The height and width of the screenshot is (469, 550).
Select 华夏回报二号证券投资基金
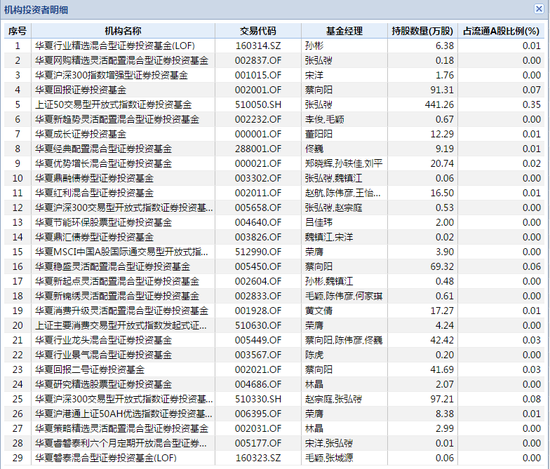point(274,370)
